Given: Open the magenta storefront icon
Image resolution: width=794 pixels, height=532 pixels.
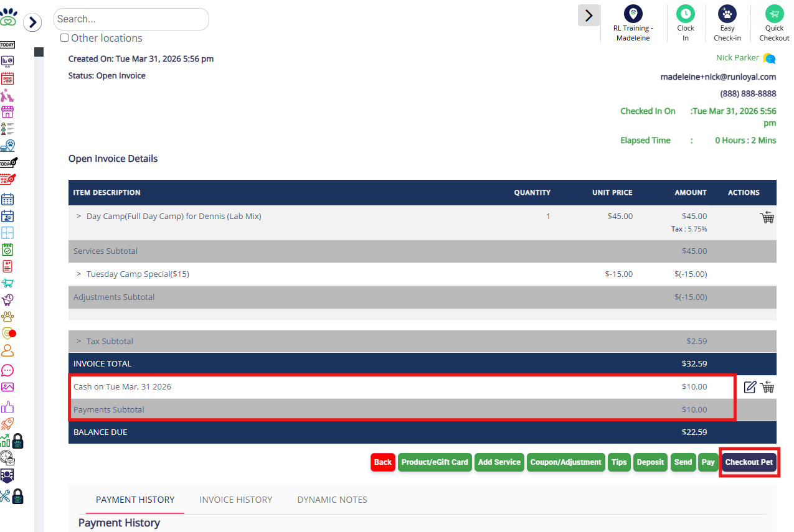Looking at the screenshot, I should coord(7,112).
